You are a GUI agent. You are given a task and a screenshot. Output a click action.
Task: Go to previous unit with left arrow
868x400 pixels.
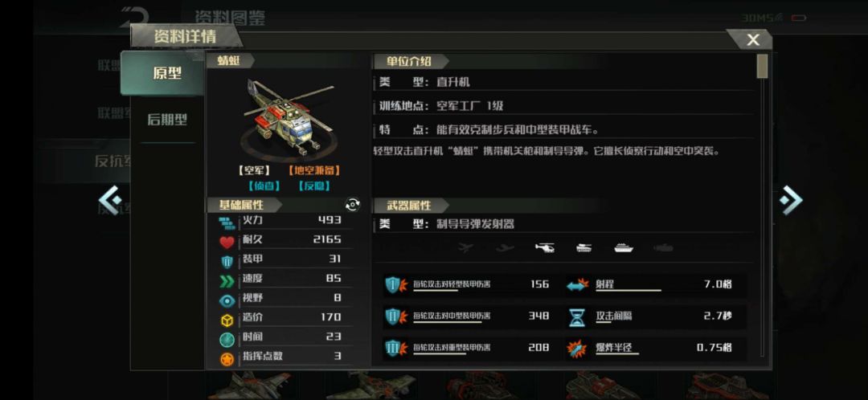click(109, 200)
